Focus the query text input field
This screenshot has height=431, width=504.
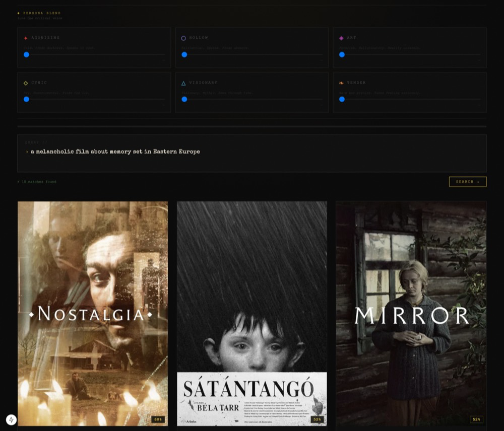tap(252, 153)
